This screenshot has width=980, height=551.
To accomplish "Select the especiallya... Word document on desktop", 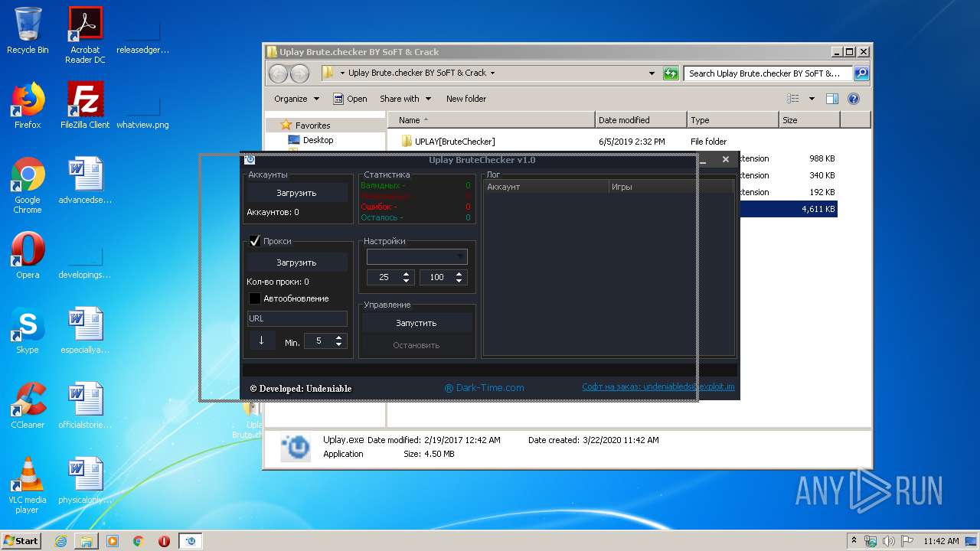I will point(85,331).
